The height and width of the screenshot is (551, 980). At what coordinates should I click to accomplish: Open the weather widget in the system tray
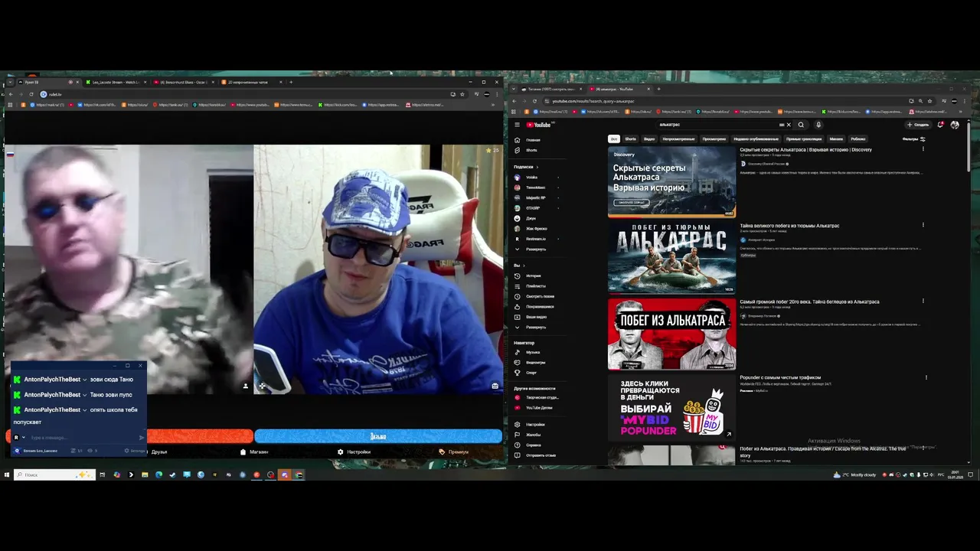(854, 474)
